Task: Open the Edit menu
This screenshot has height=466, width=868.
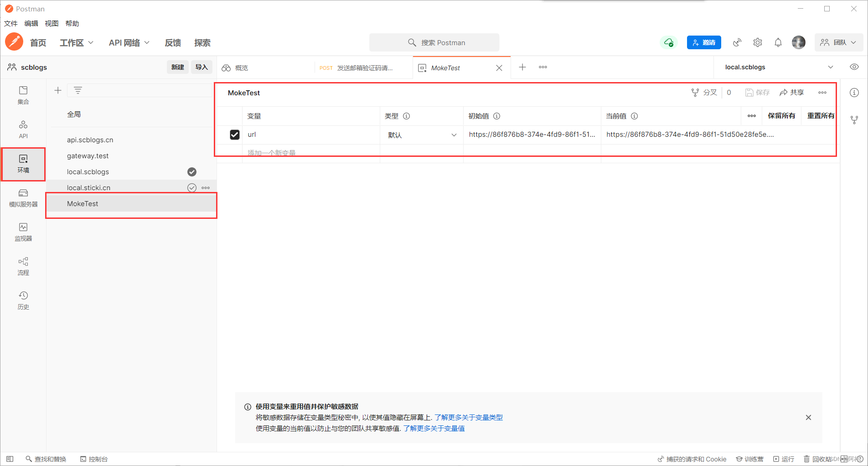Action: coord(31,24)
